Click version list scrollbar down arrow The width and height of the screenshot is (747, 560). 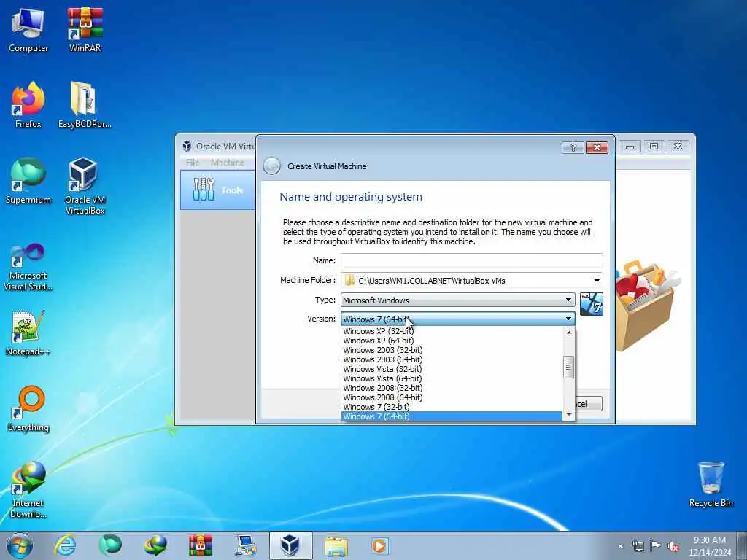tap(568, 415)
